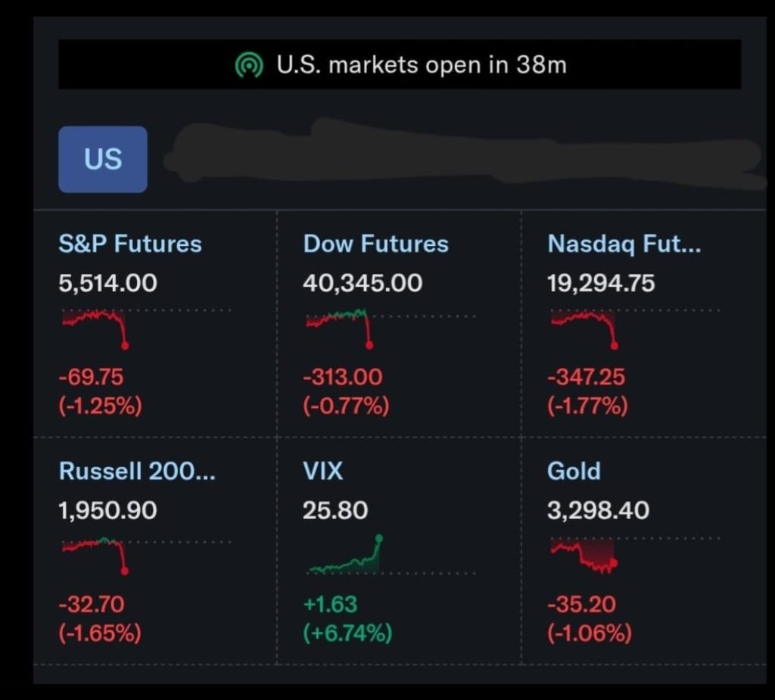Image resolution: width=775 pixels, height=700 pixels.
Task: Click the Dow Futures sparkline chart
Action: click(x=340, y=327)
